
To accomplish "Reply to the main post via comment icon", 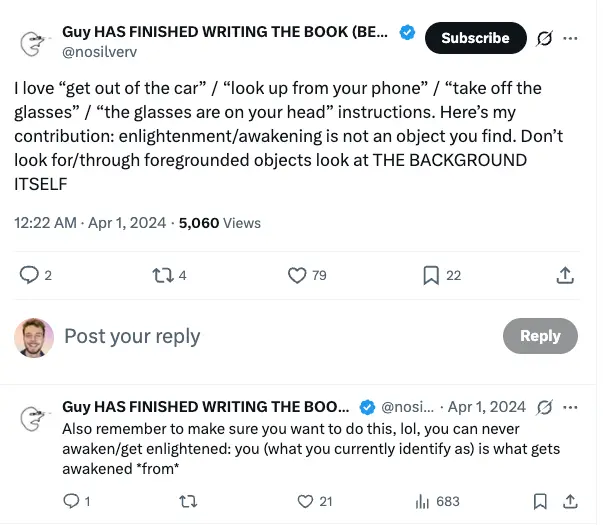I will [30, 275].
